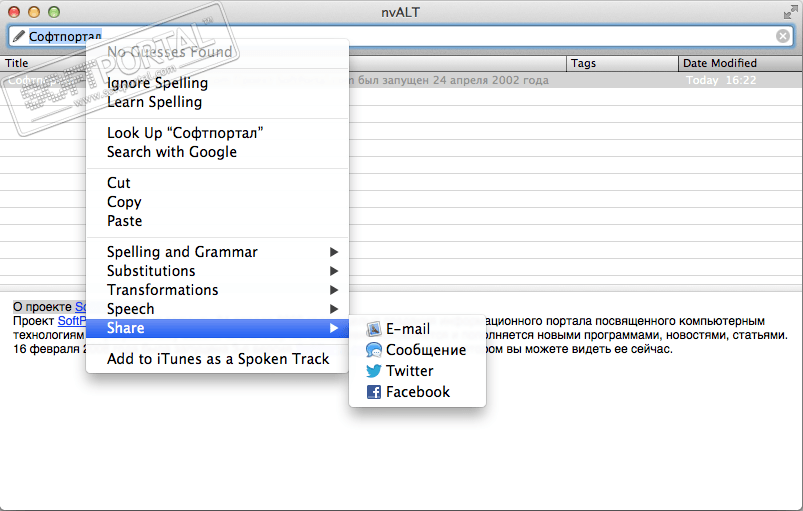The height and width of the screenshot is (511, 803).
Task: Click note preview text "был запущен 24 апреля 2002 года"
Action: 453,80
